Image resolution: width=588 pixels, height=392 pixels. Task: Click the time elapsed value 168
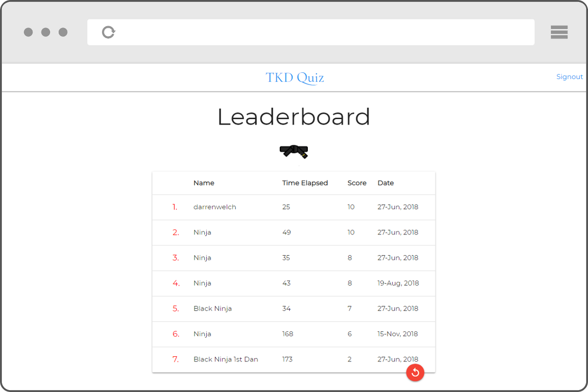click(x=288, y=334)
